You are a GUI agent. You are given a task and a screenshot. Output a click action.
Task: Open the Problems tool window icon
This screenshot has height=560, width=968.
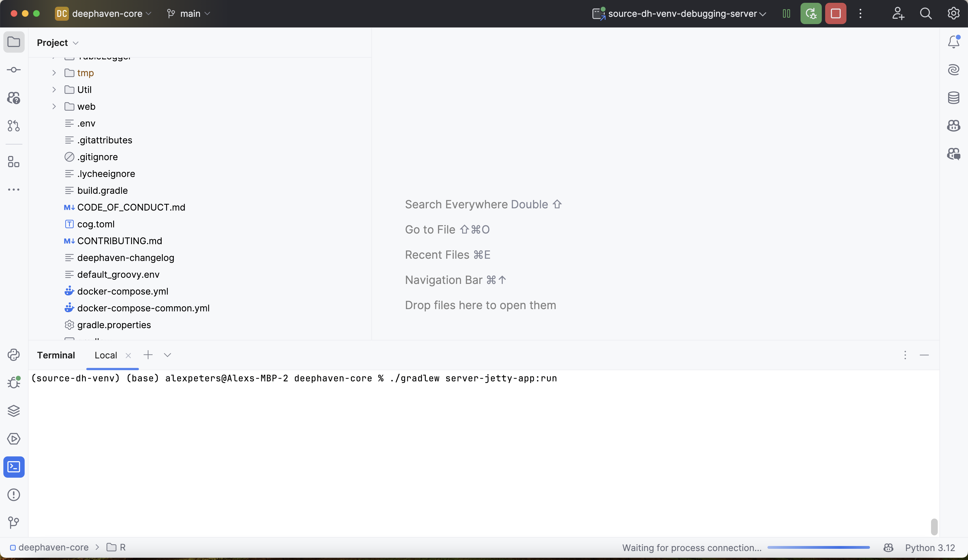[14, 495]
